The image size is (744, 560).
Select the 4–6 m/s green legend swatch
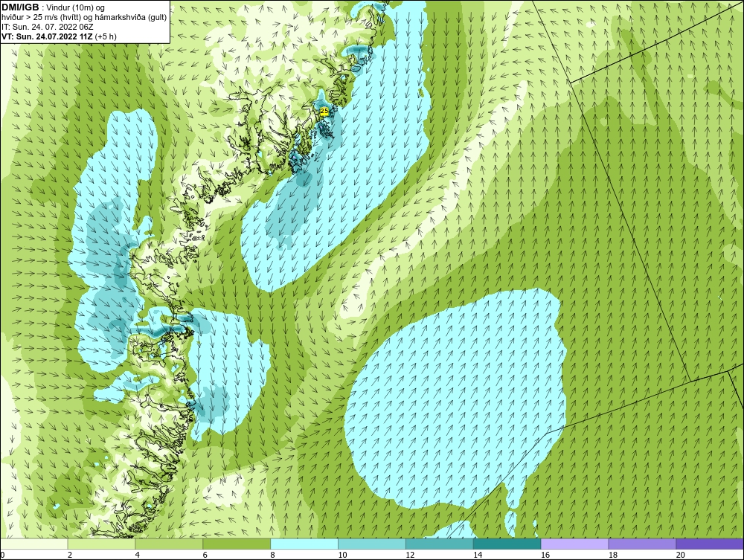coord(169,544)
